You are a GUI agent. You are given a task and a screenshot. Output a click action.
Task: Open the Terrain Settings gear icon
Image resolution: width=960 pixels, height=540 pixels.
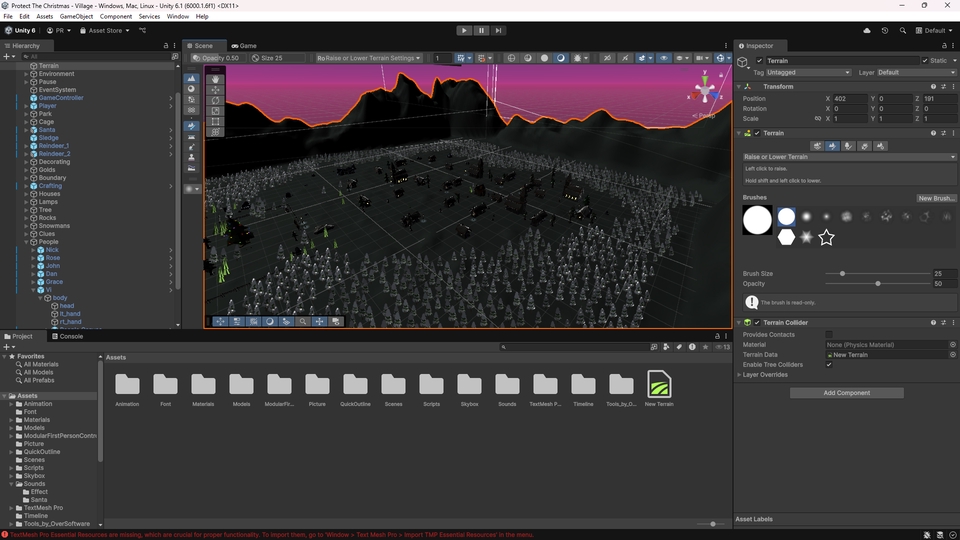[881, 146]
